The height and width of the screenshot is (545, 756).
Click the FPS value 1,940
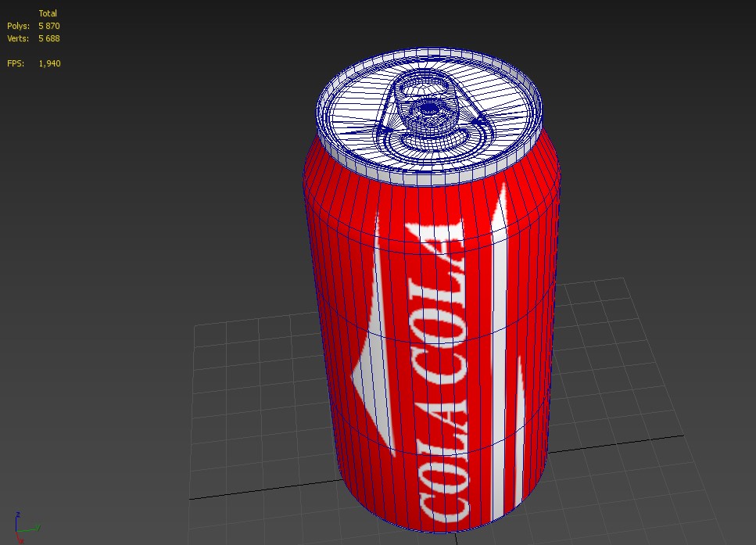tap(50, 63)
